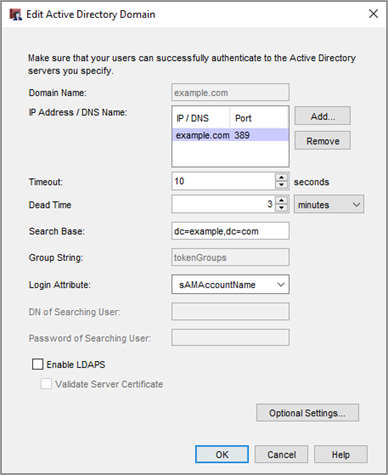Click the Cancel button

pos(281,454)
